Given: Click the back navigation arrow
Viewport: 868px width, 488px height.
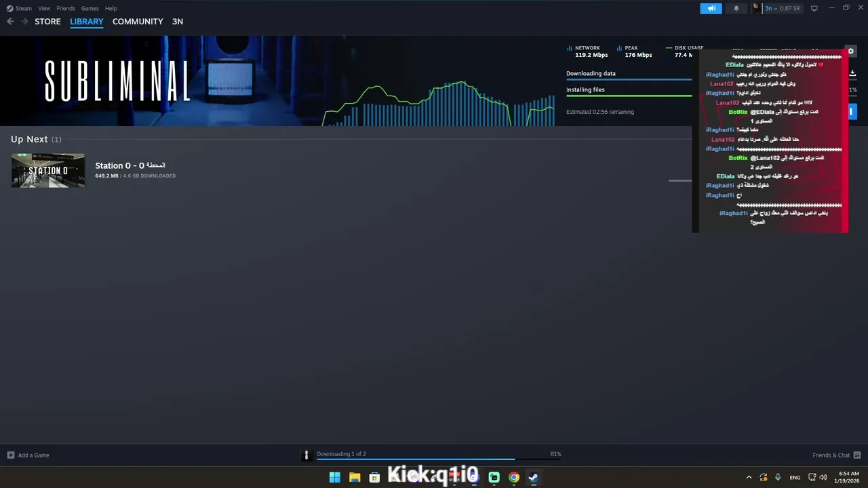Looking at the screenshot, I should point(10,22).
